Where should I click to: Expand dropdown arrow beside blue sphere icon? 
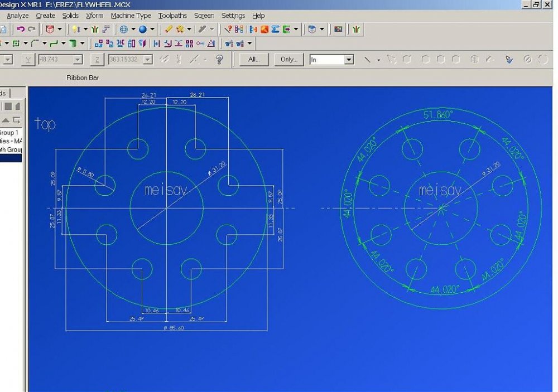(152, 29)
